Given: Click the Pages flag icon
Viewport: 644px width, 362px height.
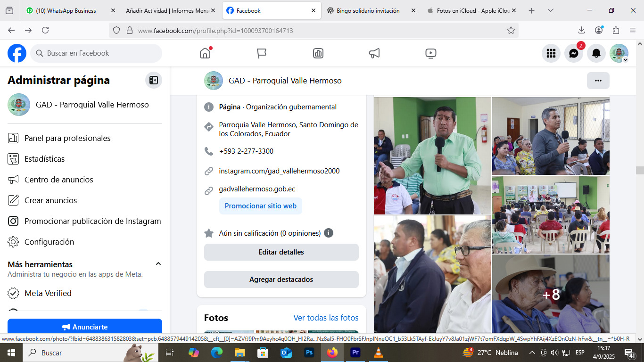Looking at the screenshot, I should 262,53.
